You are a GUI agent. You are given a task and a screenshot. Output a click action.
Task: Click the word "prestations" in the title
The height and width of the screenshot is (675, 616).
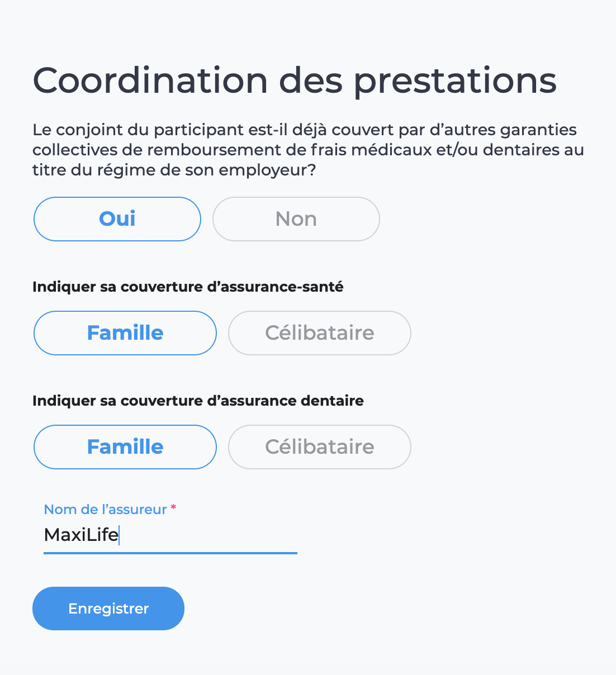tap(455, 80)
